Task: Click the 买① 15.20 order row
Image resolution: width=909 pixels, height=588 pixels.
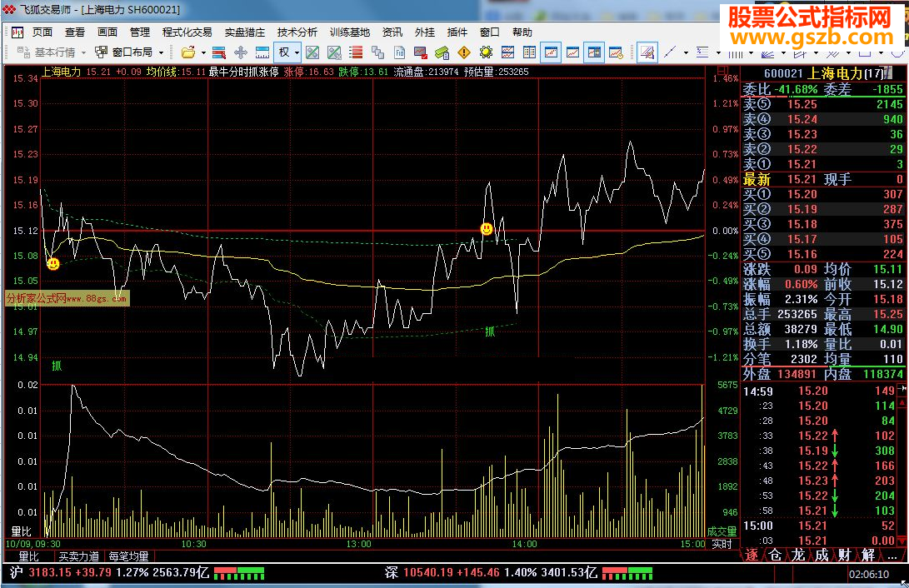Action: [823, 194]
